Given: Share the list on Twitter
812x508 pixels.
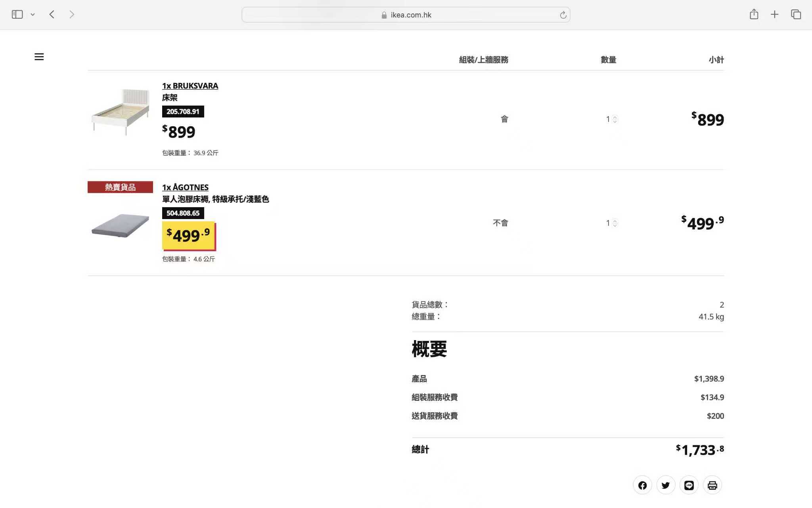Looking at the screenshot, I should (x=666, y=485).
